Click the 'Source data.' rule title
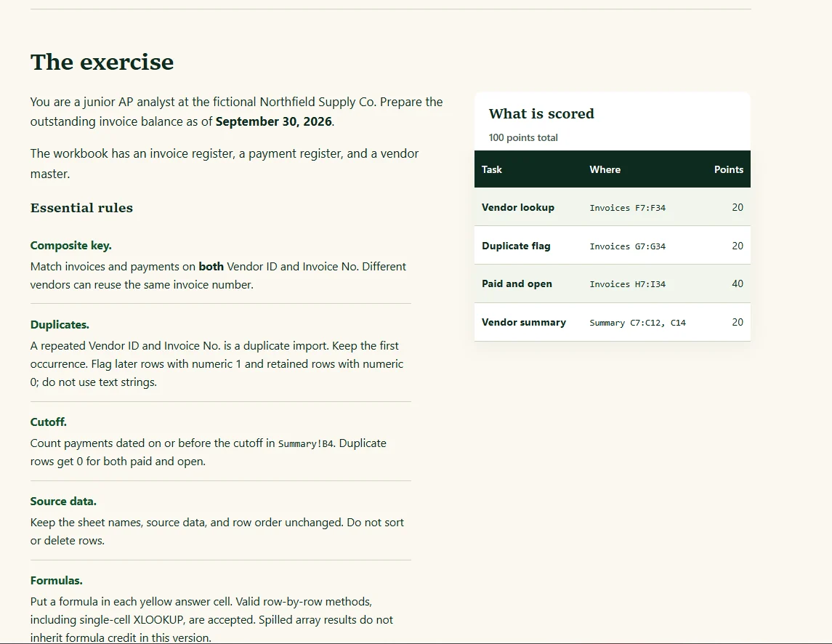 63,502
